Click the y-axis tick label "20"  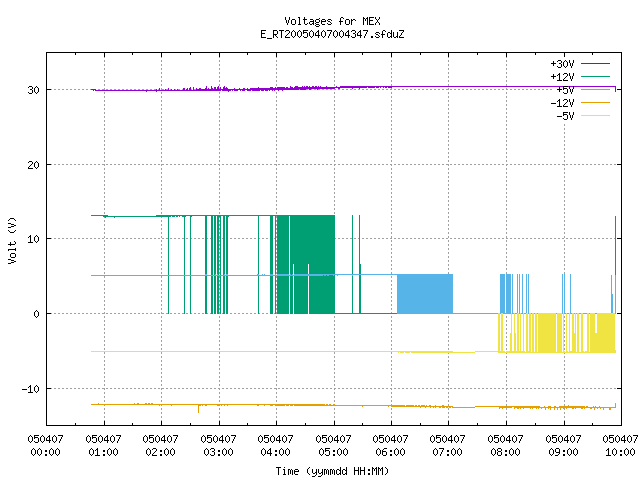[33, 165]
